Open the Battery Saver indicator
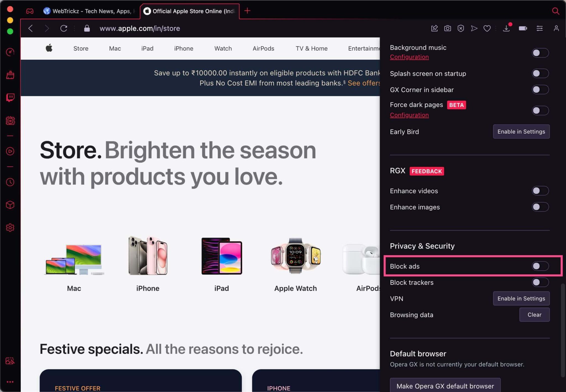This screenshot has width=566, height=392. (x=523, y=28)
